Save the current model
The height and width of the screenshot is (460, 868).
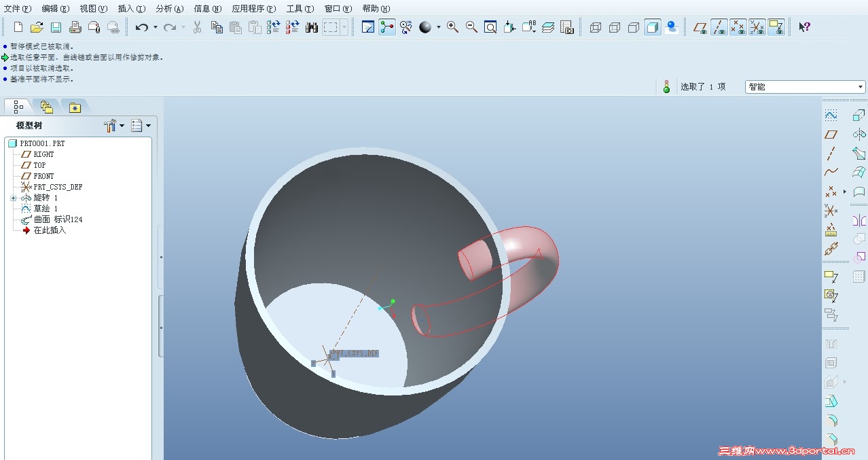coord(56,27)
